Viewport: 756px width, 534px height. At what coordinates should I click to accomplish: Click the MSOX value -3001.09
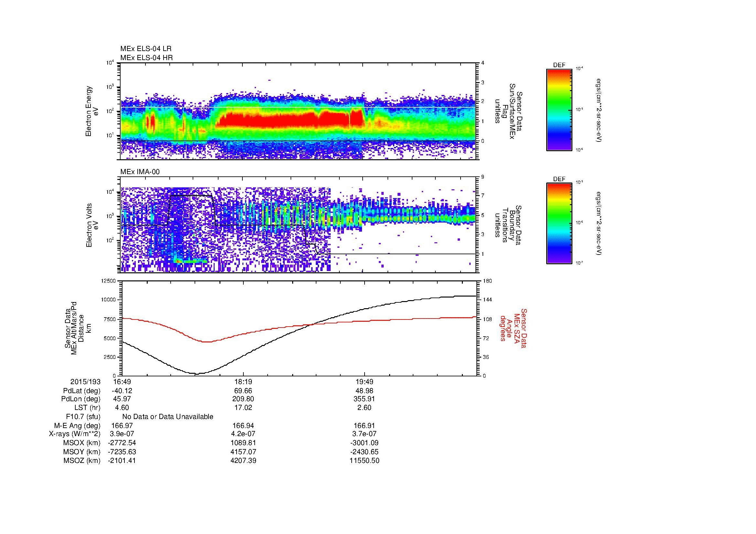tap(365, 443)
